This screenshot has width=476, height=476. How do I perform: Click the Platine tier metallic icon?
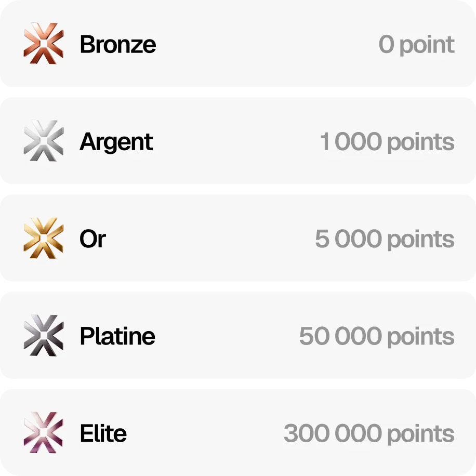44,336
